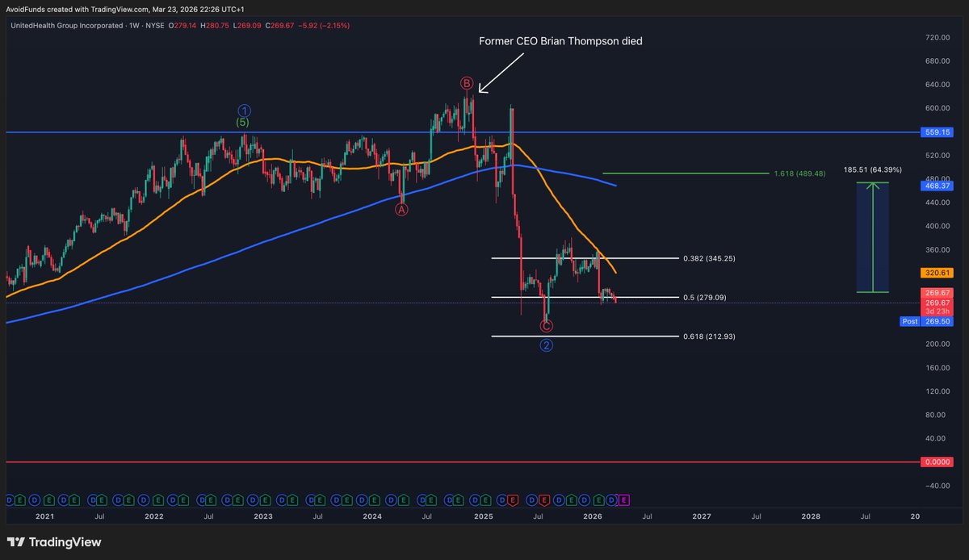Screen dimensions: 969x560
Task: Click the 0.618 (212.93) Fibonacci label
Action: (x=709, y=336)
